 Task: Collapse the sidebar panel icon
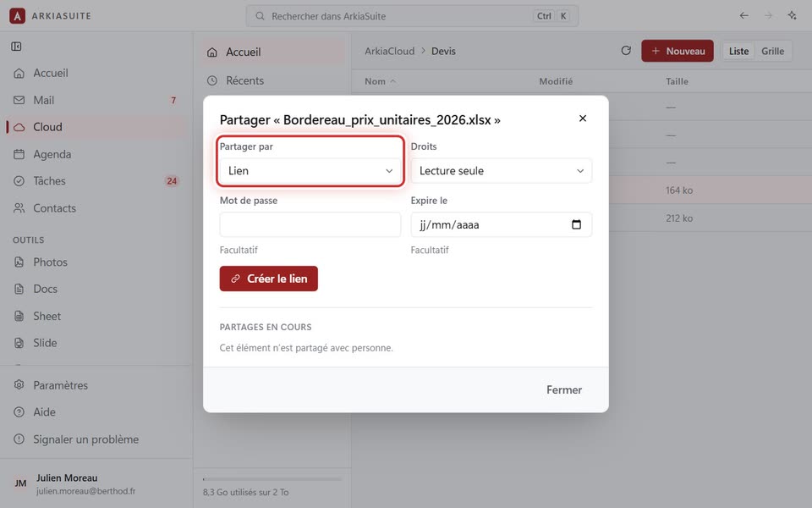(17, 47)
